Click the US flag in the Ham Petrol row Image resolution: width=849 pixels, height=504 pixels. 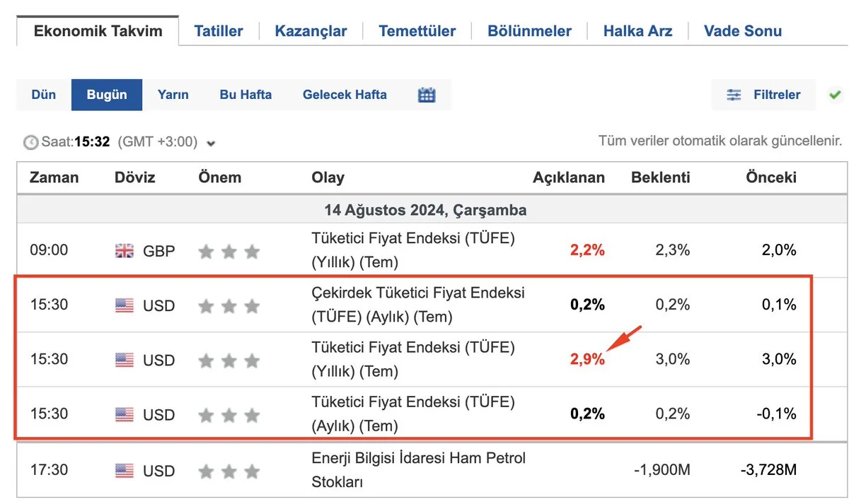point(124,471)
